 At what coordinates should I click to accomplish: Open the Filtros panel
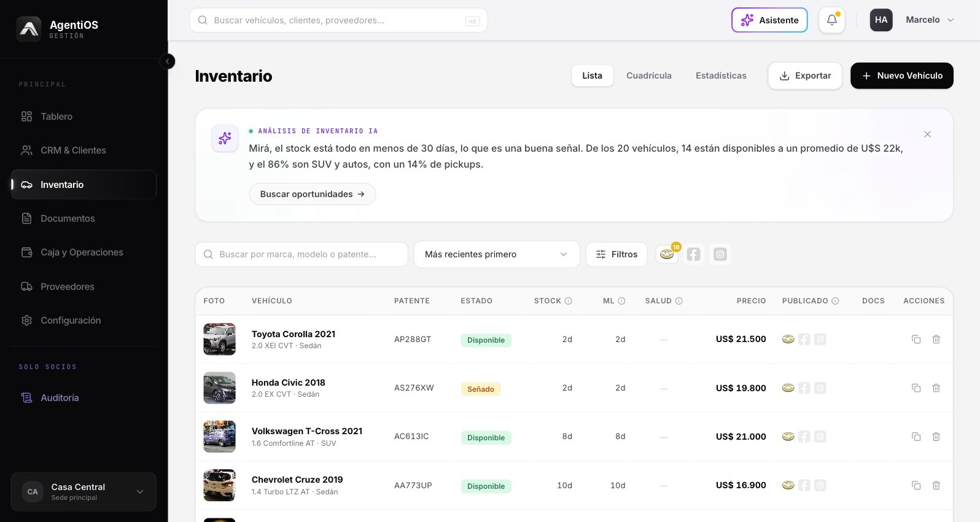616,254
